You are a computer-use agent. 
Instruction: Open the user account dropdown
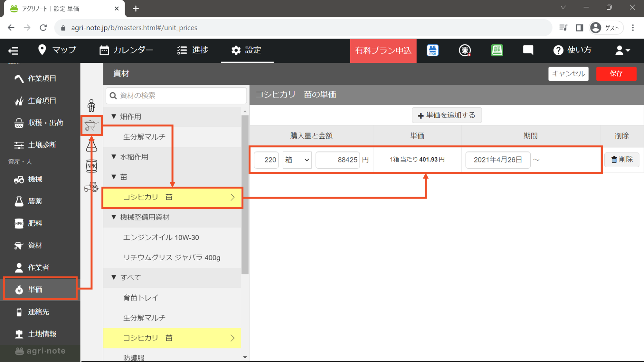point(622,50)
